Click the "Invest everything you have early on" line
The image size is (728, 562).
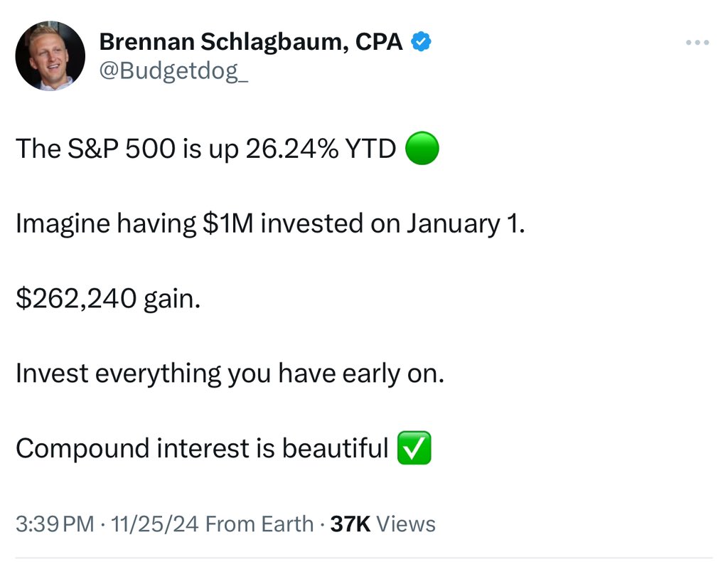click(230, 374)
